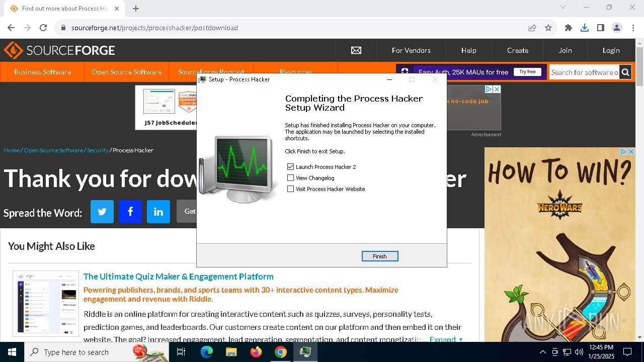Viewport: 644px width, 362px height.
Task: Reload the page with refresh icon
Action: pyautogui.click(x=43, y=28)
